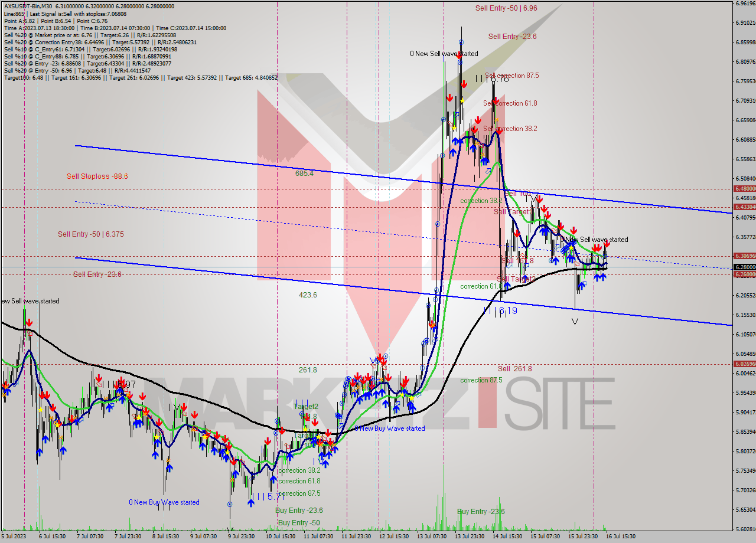Click the '8 Jul 15:30' time label
The image size is (756, 543).
click(165, 537)
